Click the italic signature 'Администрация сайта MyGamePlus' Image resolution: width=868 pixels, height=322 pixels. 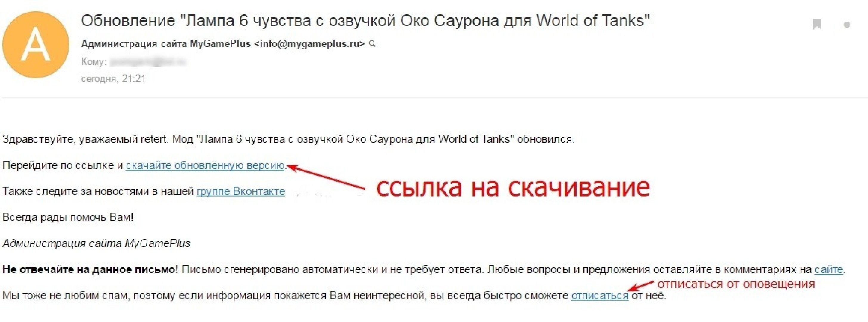(x=96, y=243)
